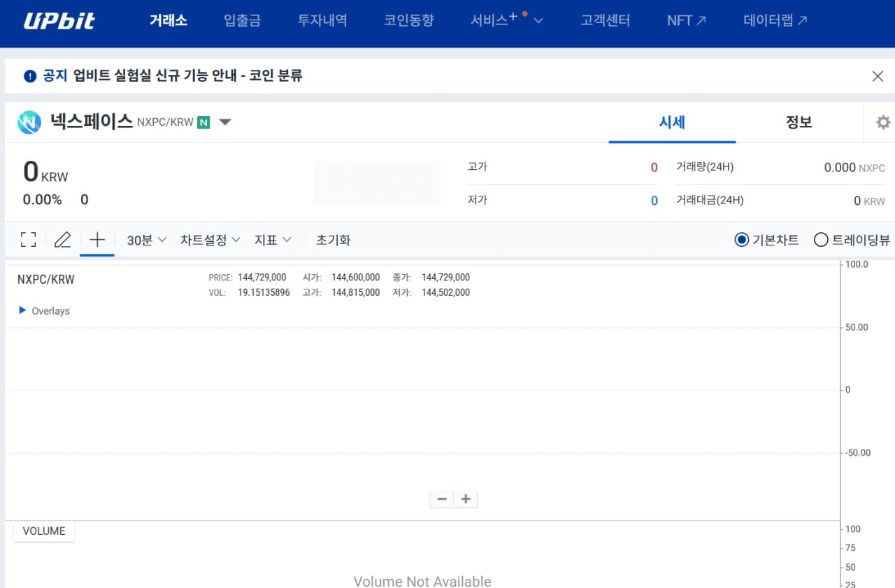
Task: Zoom in chart with plus button
Action: click(x=466, y=499)
